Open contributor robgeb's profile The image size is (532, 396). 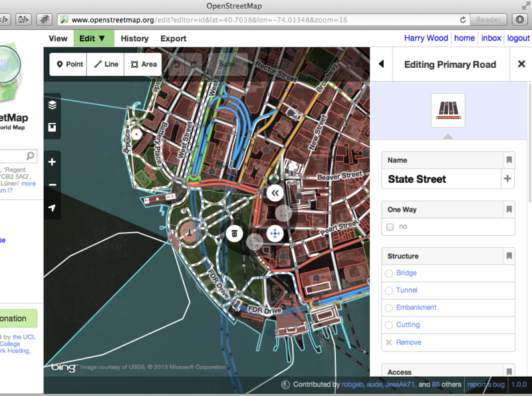tap(352, 385)
